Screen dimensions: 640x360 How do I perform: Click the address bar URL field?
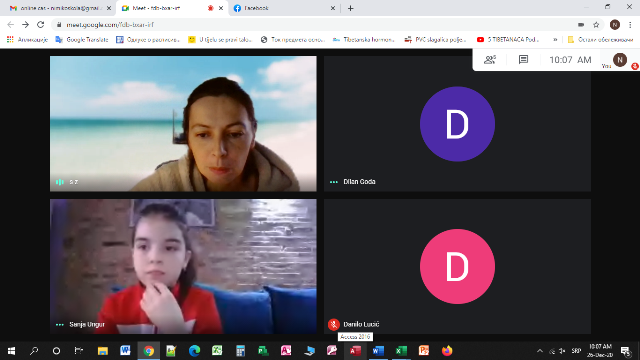click(318, 24)
